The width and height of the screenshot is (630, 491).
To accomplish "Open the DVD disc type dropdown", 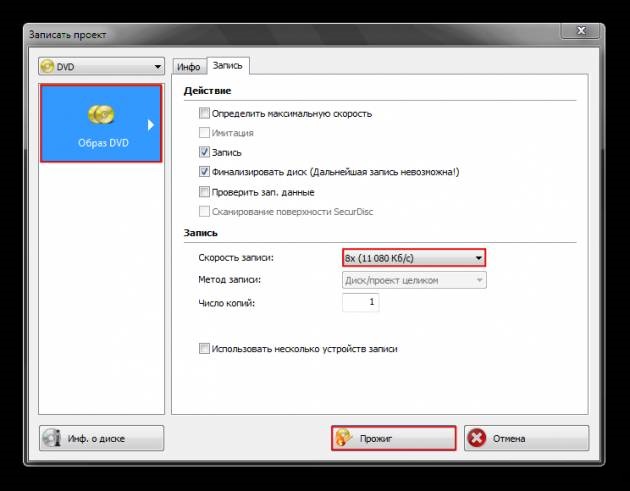I will click(101, 67).
